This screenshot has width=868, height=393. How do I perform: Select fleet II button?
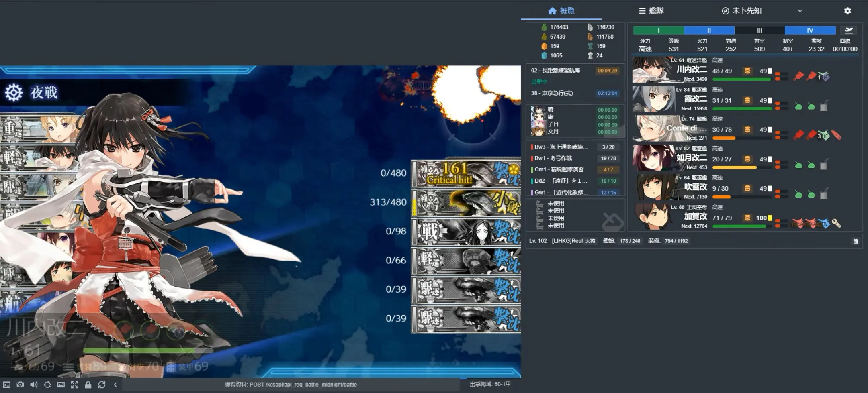pos(709,30)
